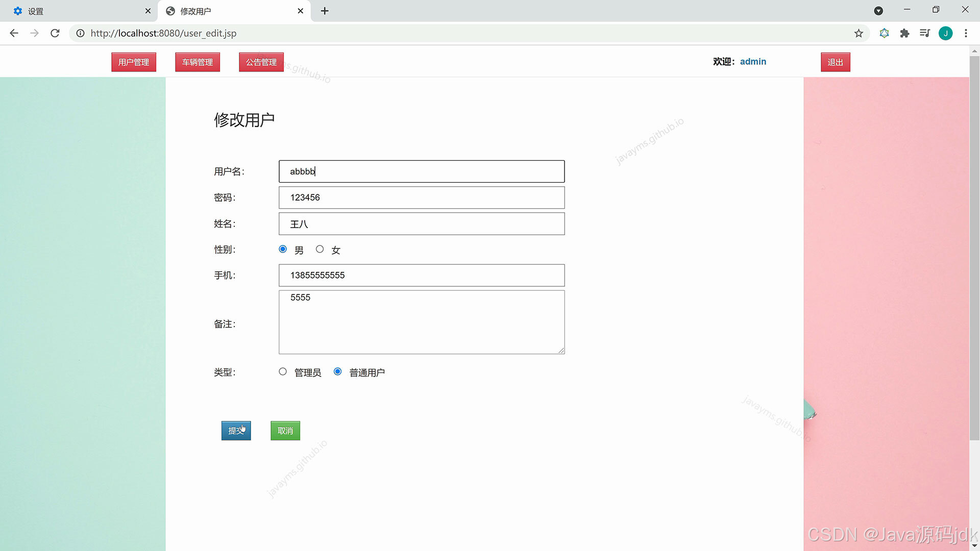Viewport: 980px width, 551px height.
Task: Focus the 用户名 input field
Action: coord(422,171)
